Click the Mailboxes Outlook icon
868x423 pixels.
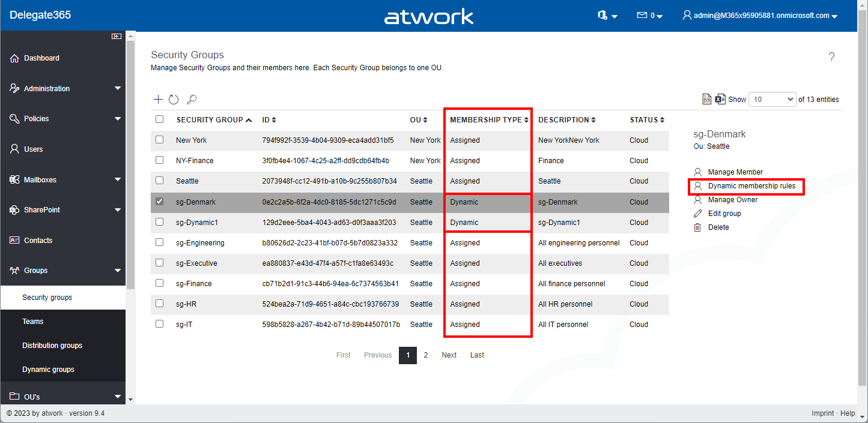pyautogui.click(x=15, y=179)
